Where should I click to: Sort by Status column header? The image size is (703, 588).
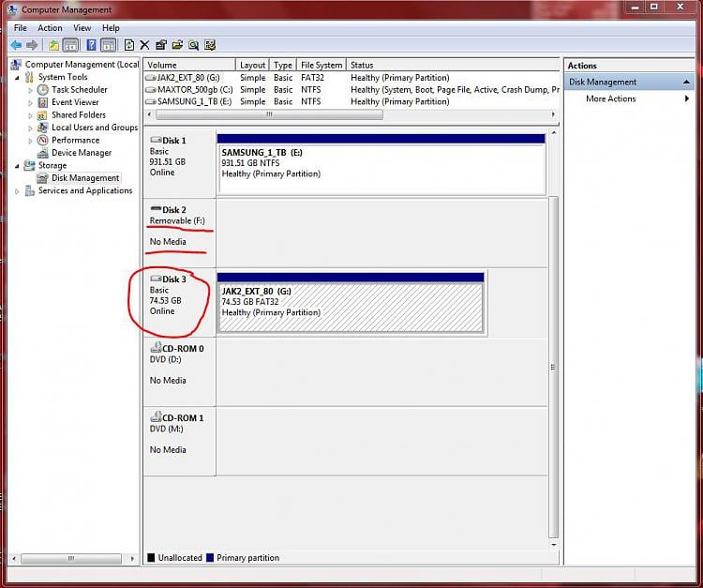[x=453, y=65]
